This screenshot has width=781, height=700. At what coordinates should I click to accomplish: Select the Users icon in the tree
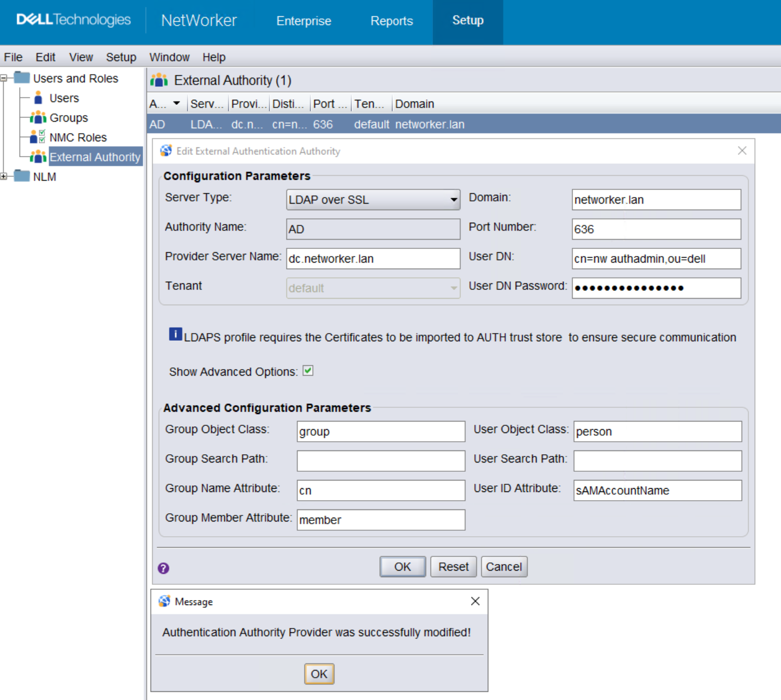pyautogui.click(x=38, y=98)
